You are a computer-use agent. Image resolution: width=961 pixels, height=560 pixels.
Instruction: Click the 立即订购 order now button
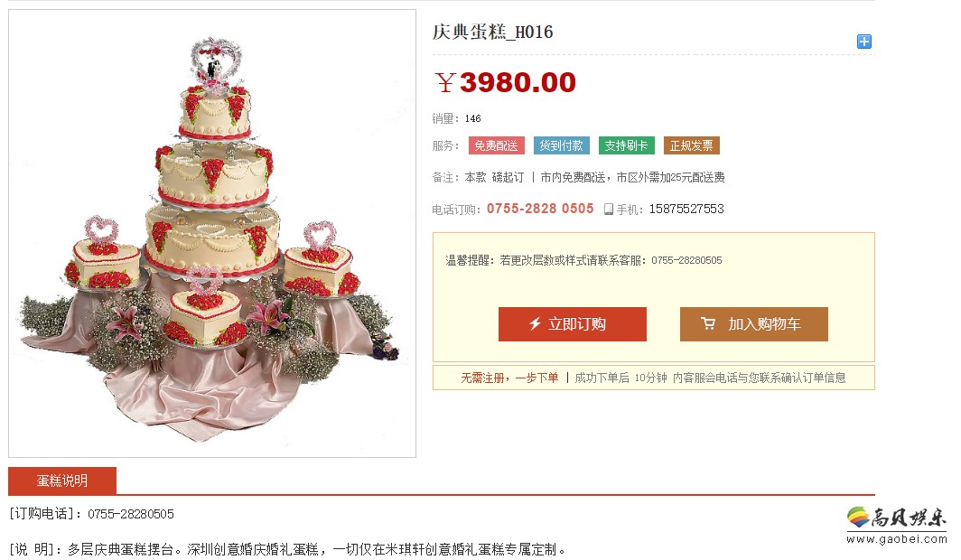[572, 324]
